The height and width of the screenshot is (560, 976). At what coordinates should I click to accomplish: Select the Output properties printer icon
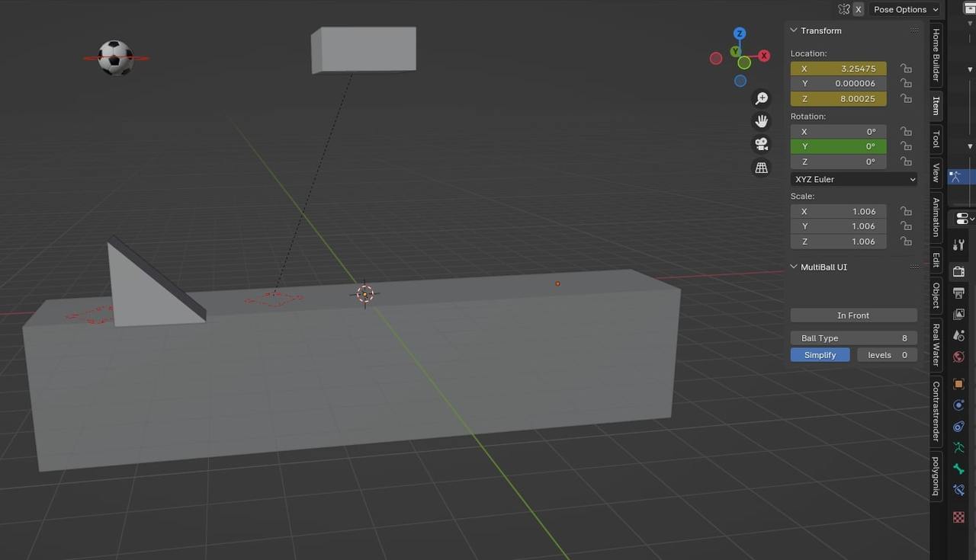click(x=958, y=293)
